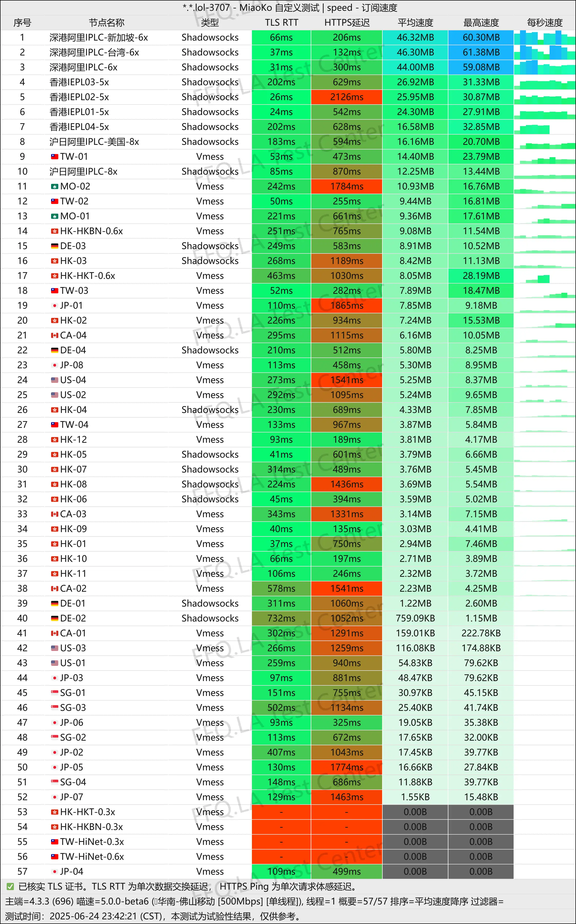This screenshot has height=924, width=576.
Task: Click the TLS RTT column header
Action: (x=281, y=23)
